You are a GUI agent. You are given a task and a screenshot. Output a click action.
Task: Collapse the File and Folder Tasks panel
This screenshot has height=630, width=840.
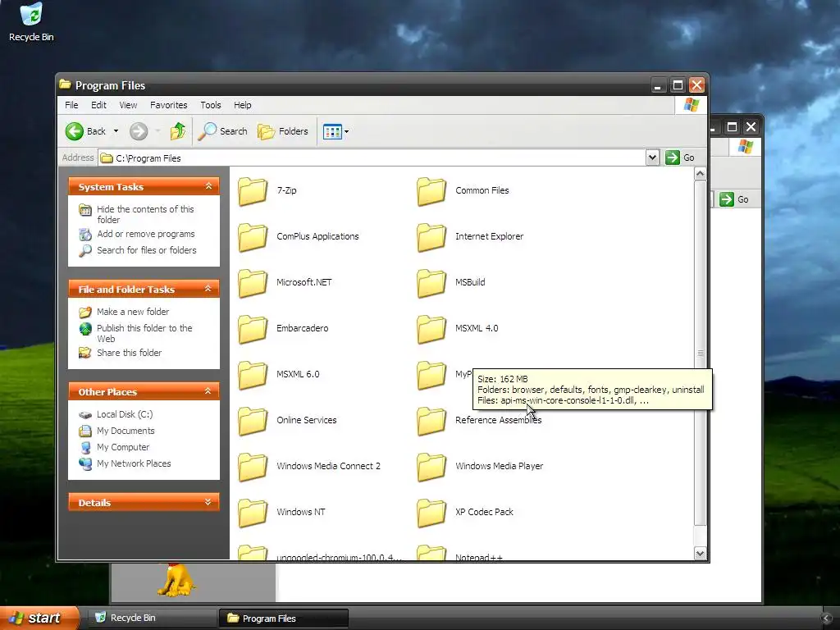(208, 289)
